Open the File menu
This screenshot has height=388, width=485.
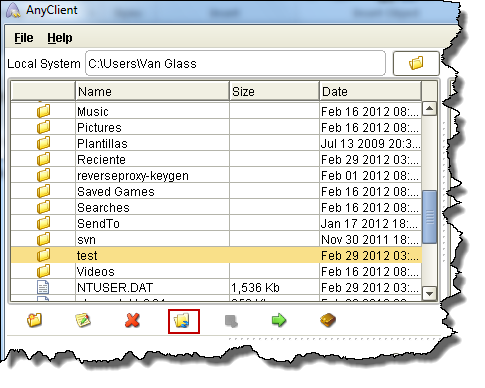click(24, 38)
